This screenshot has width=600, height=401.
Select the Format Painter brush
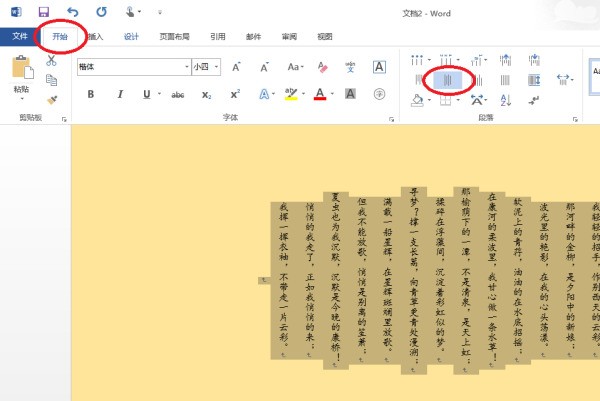click(x=51, y=99)
